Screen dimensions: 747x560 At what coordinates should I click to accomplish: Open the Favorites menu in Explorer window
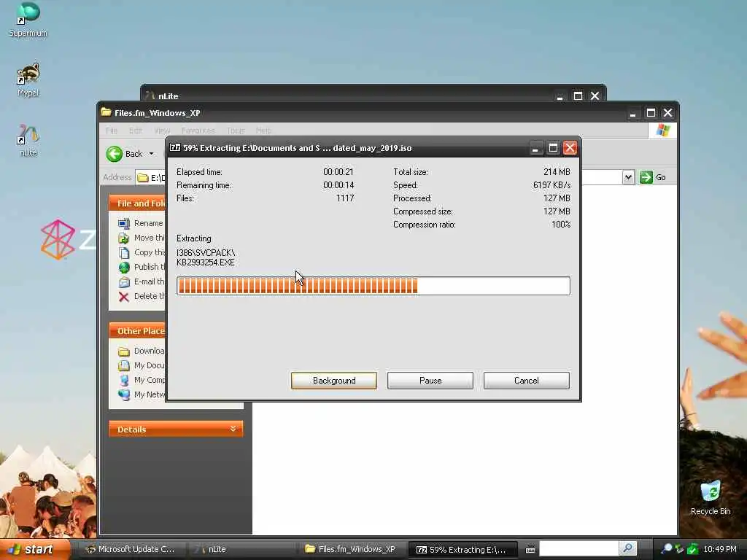click(198, 131)
